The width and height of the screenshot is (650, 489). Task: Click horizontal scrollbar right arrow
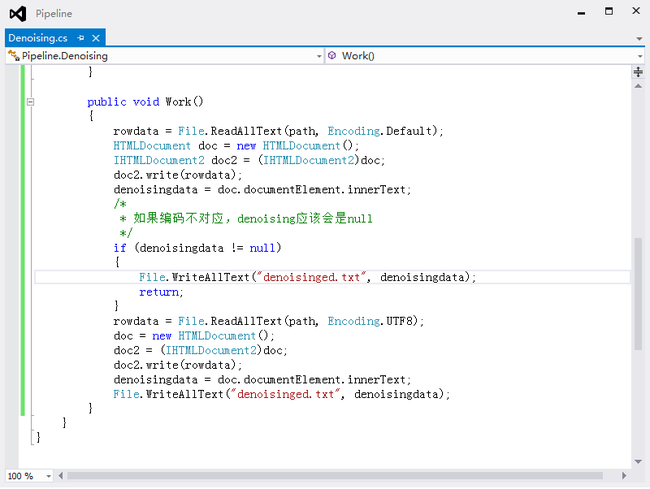624,476
